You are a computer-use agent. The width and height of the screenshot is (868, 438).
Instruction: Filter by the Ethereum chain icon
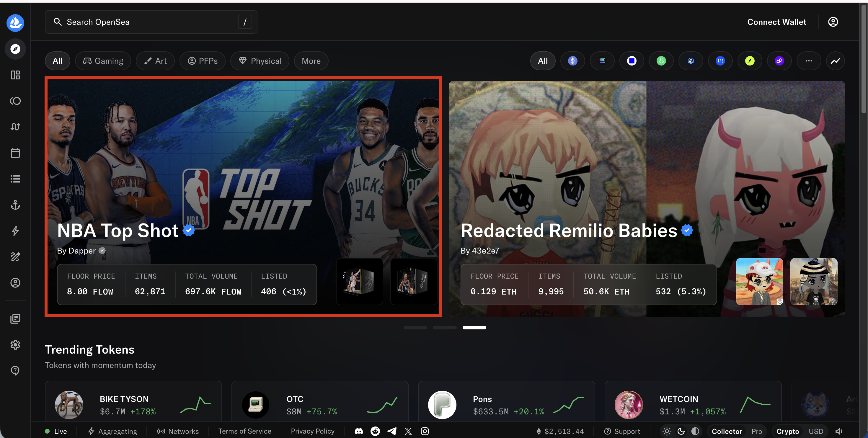click(x=572, y=61)
